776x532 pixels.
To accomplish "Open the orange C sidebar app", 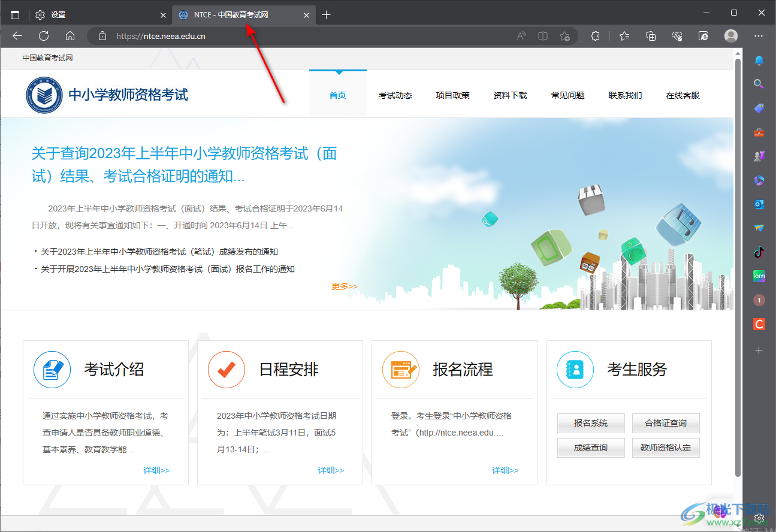I will click(759, 324).
